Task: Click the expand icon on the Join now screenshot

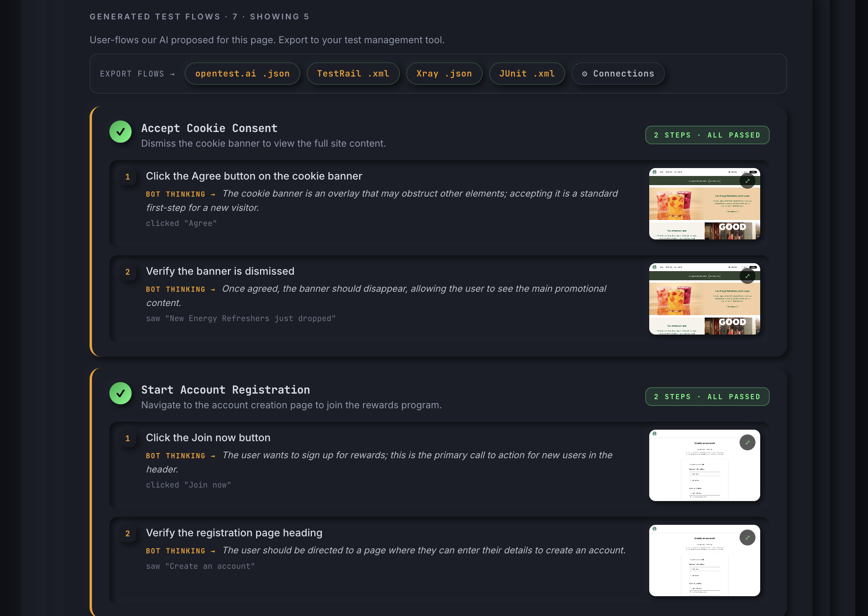Action: pyautogui.click(x=748, y=442)
